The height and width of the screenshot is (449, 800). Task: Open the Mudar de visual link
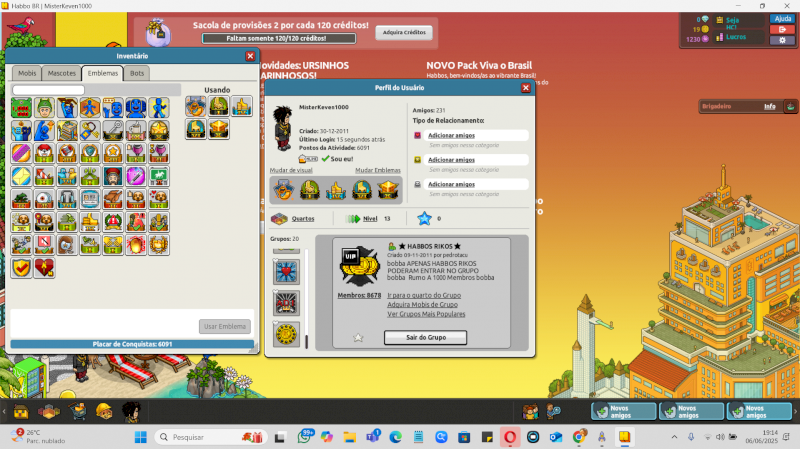point(291,170)
